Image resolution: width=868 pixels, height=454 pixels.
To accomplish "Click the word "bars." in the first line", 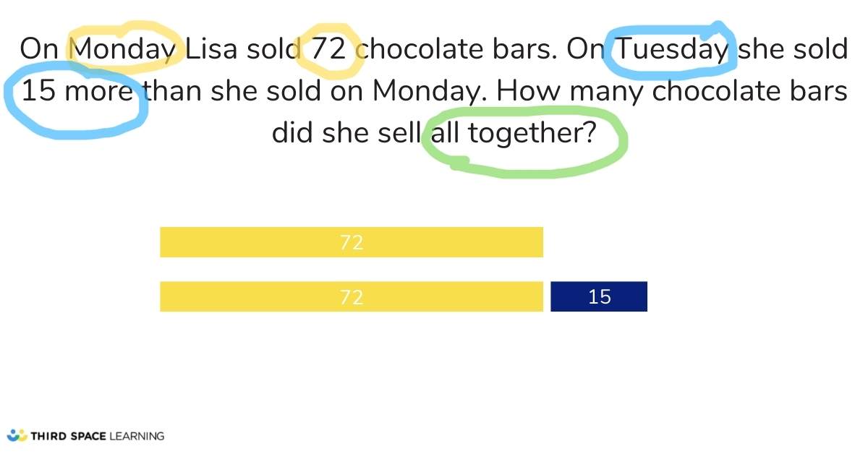I will (x=524, y=50).
